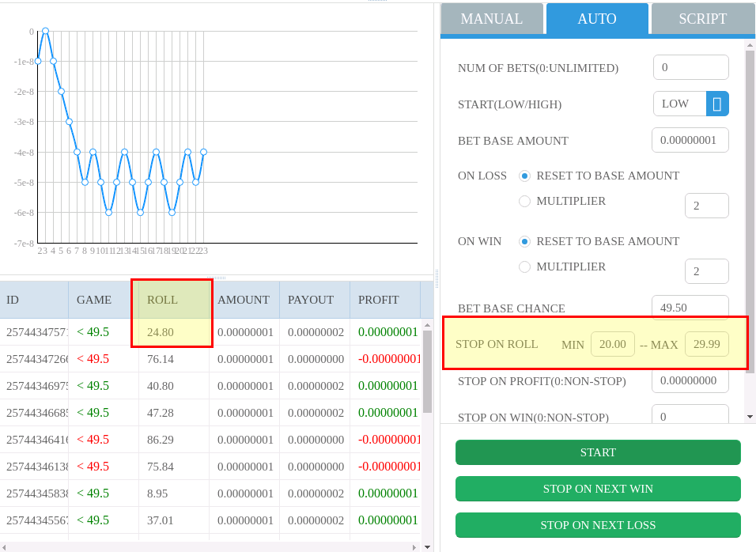Image resolution: width=756 pixels, height=552 pixels.
Task: Click the STOP ON ROLL label
Action: pos(497,344)
